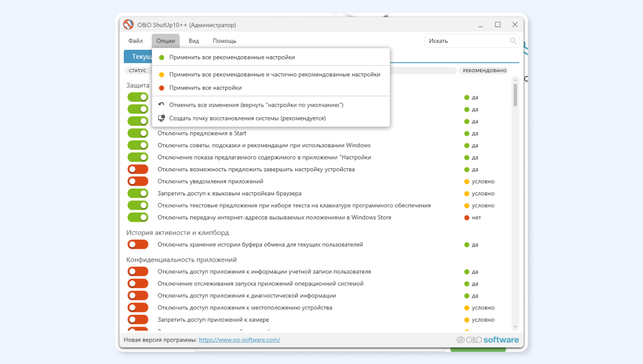The width and height of the screenshot is (643, 364).
Task: Click the red 'нет' recommendation status
Action: [x=473, y=217]
